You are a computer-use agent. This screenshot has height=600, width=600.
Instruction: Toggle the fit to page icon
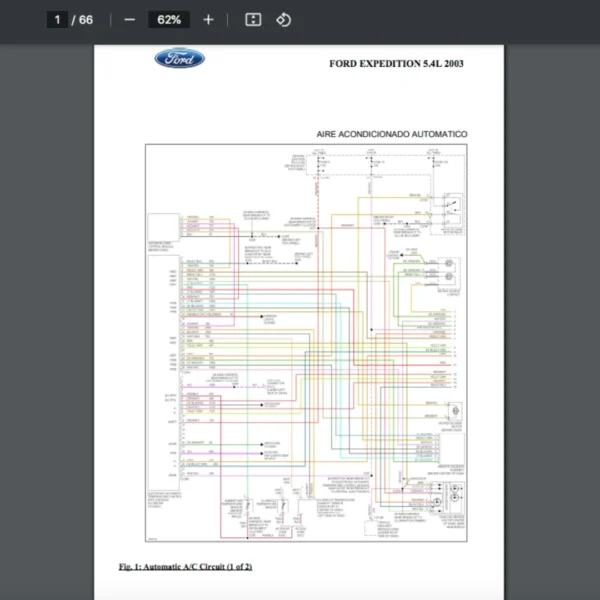tap(253, 20)
